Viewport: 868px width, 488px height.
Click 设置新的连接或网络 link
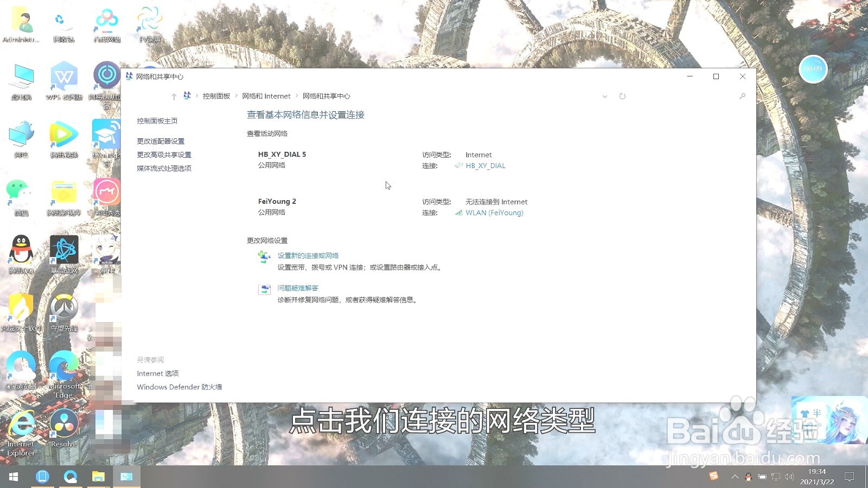pos(308,255)
